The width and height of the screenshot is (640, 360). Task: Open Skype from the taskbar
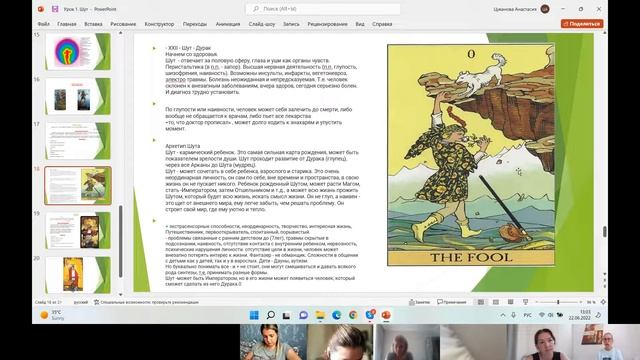click(x=370, y=315)
